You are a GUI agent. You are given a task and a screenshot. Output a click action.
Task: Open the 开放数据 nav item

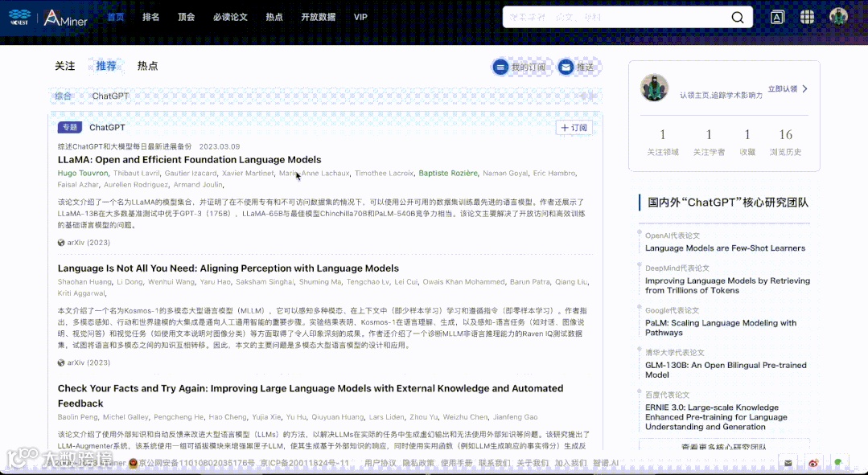click(318, 17)
